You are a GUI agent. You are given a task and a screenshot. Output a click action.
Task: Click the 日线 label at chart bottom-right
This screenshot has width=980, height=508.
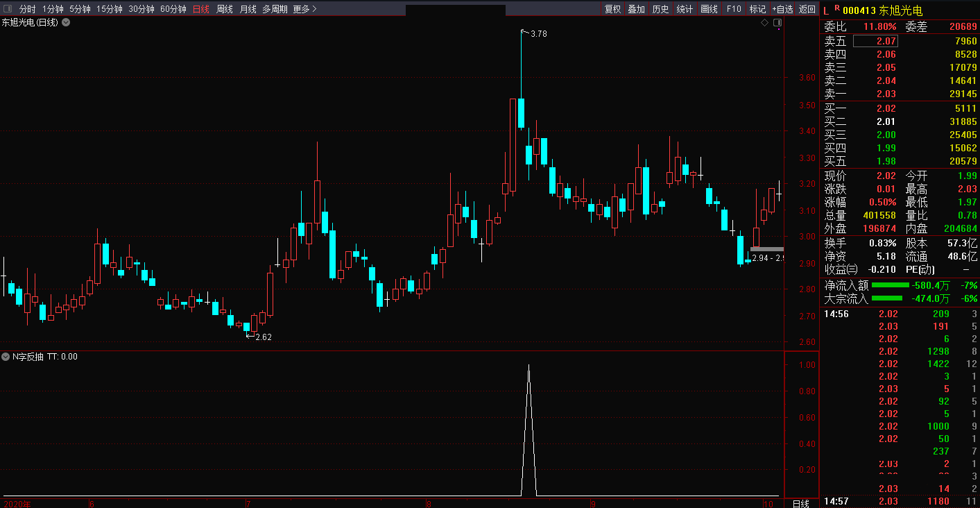[800, 503]
